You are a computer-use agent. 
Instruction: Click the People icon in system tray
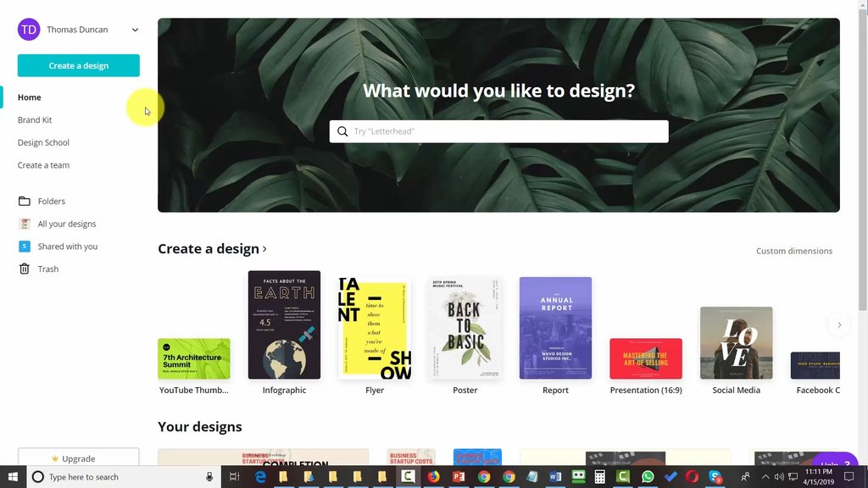(745, 477)
